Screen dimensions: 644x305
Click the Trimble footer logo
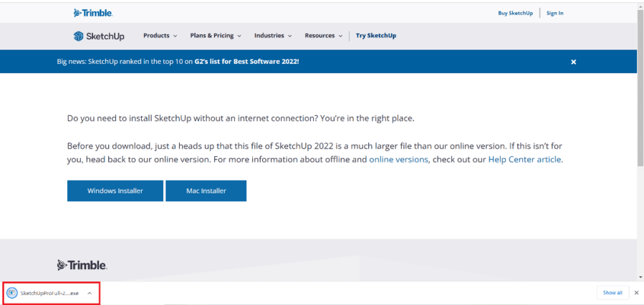pyautogui.click(x=82, y=265)
